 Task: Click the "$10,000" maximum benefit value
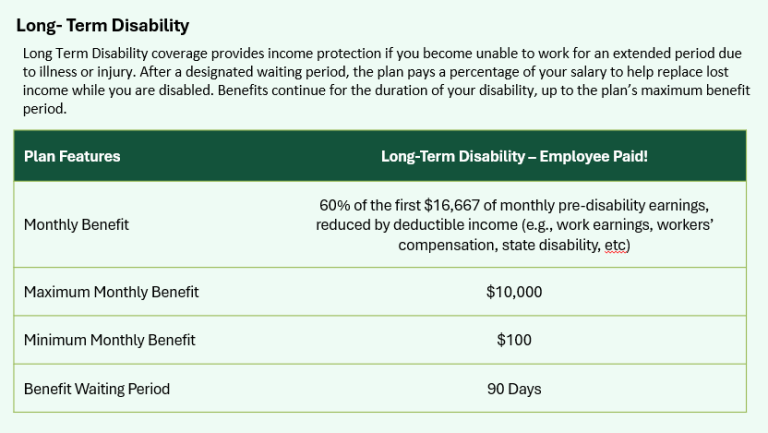pyautogui.click(x=514, y=292)
